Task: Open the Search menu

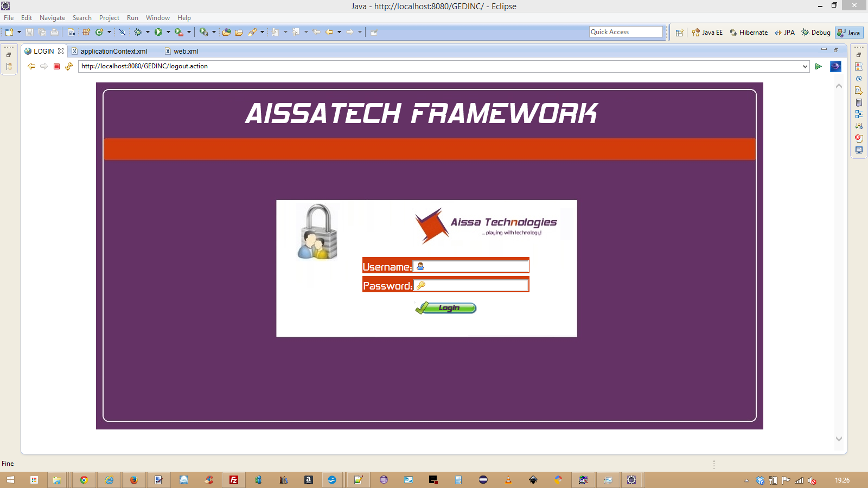Action: pyautogui.click(x=82, y=18)
